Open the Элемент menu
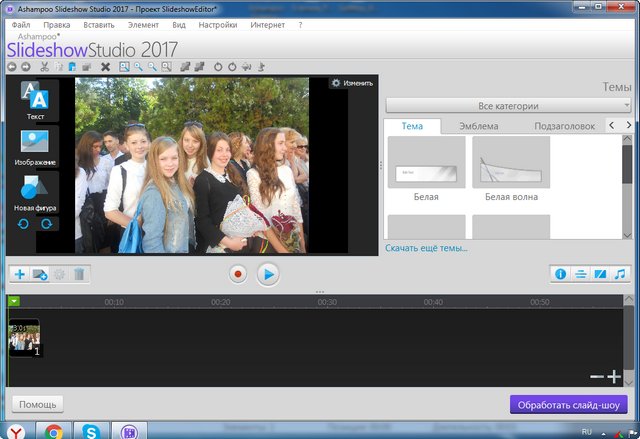Viewport: 640px width, 439px height. coord(143,25)
